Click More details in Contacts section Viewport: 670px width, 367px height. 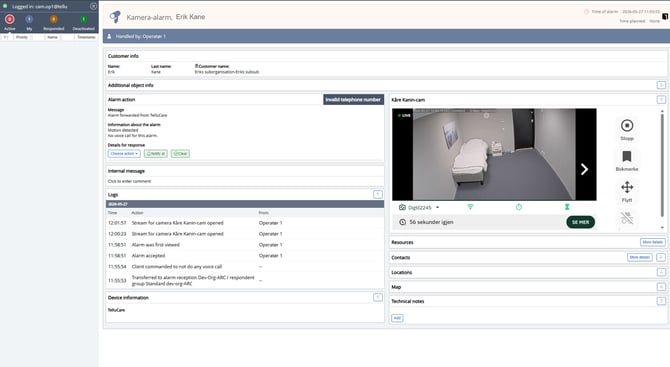640,257
